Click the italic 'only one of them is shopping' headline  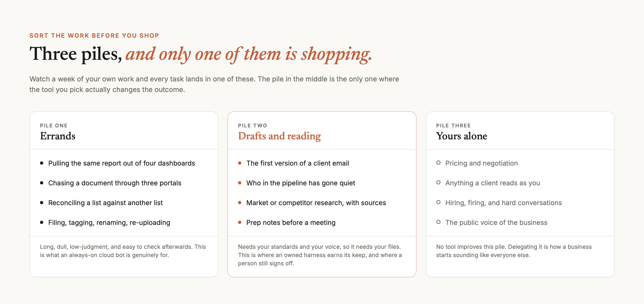point(265,54)
